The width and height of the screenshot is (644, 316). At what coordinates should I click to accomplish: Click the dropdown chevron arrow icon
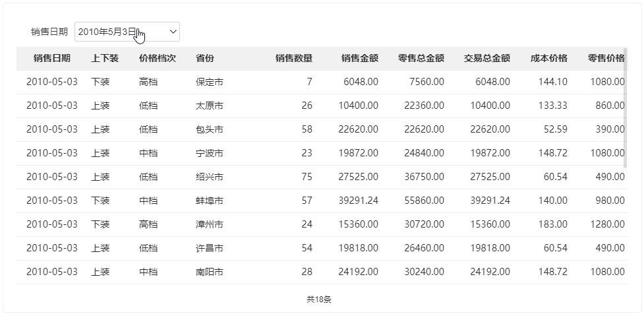click(173, 32)
